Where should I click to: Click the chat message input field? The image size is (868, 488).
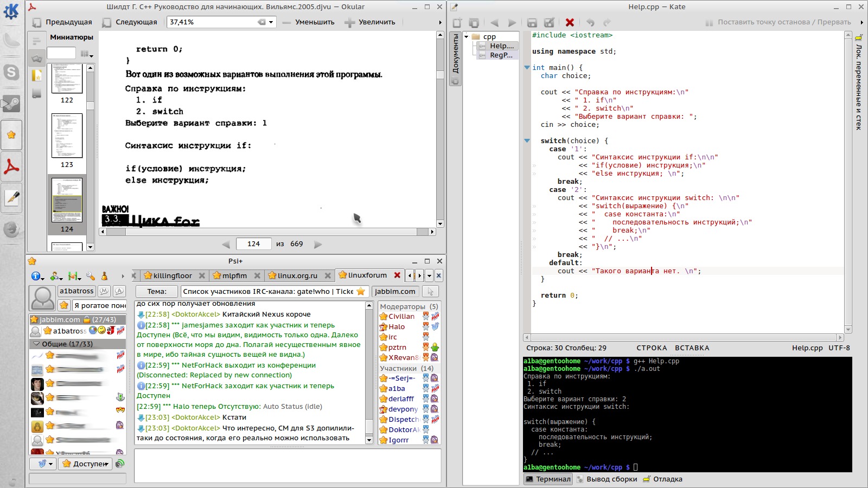tap(287, 466)
